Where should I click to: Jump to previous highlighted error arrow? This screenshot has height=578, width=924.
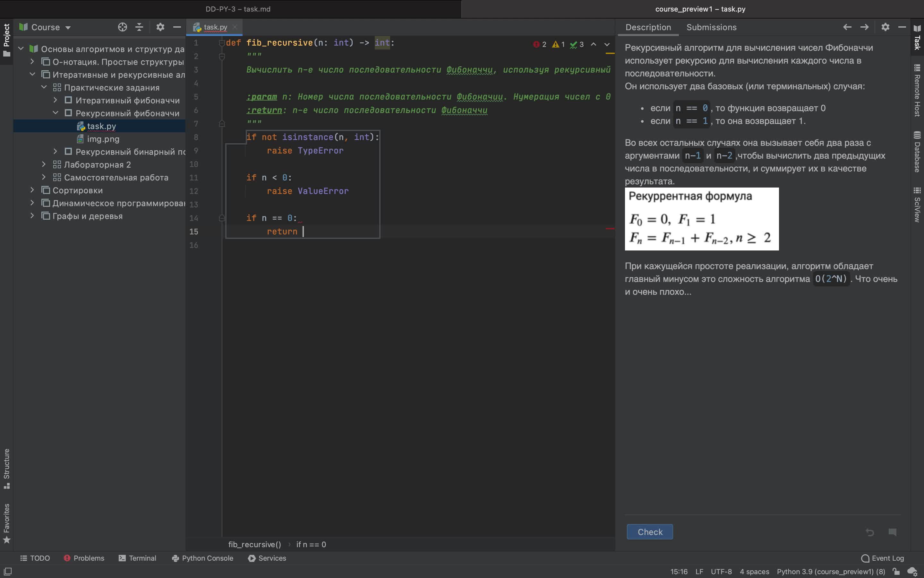click(x=593, y=44)
